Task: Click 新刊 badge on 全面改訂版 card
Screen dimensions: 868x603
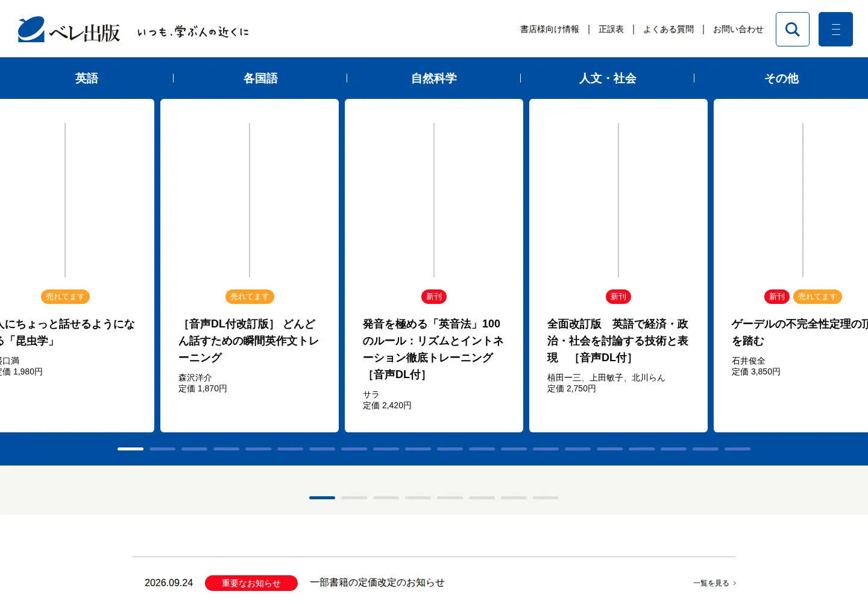Action: [x=618, y=297]
